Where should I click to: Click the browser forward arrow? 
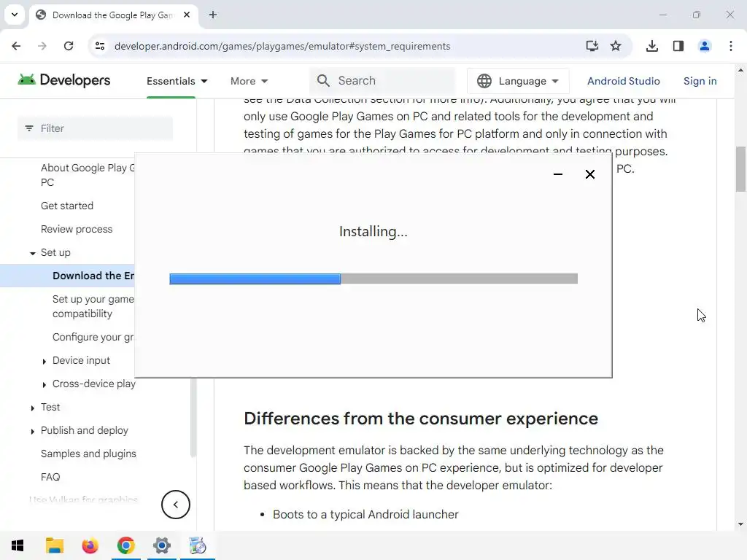point(42,46)
